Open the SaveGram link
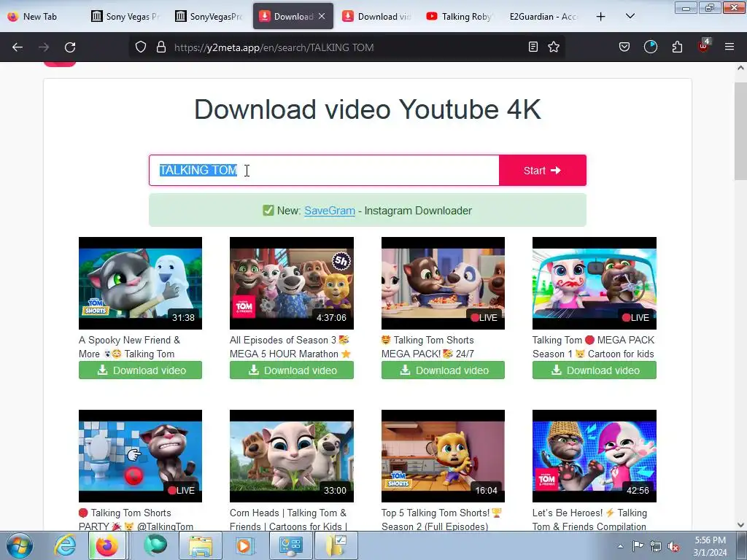 330,211
